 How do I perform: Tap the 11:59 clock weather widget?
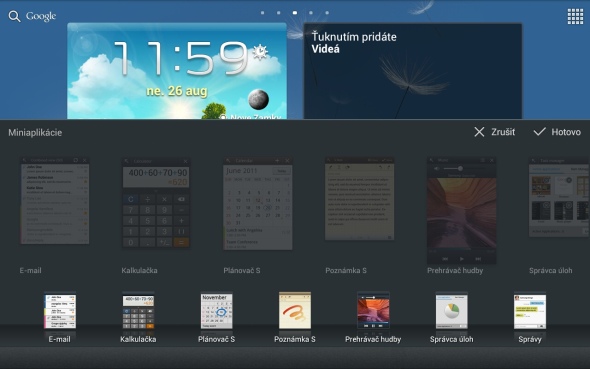177,71
